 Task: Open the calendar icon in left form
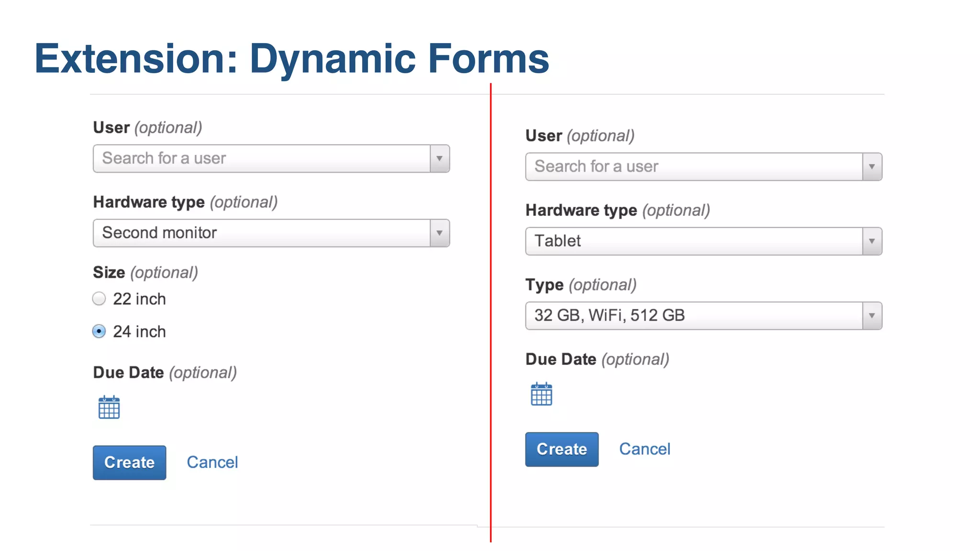109,408
